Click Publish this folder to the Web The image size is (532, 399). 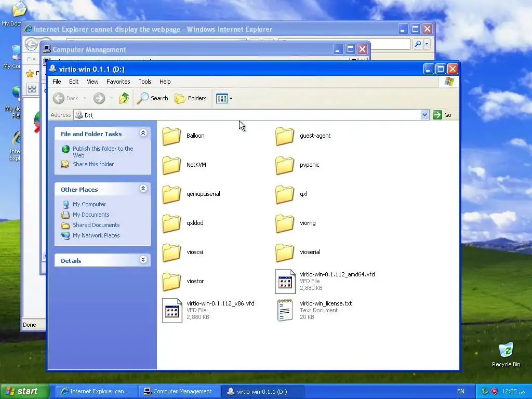(103, 152)
